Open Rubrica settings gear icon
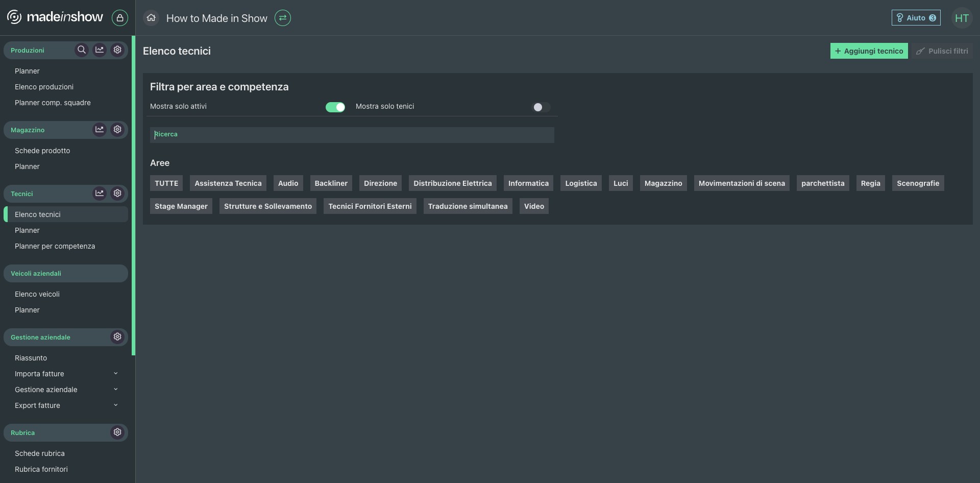The height and width of the screenshot is (483, 980). click(x=117, y=432)
